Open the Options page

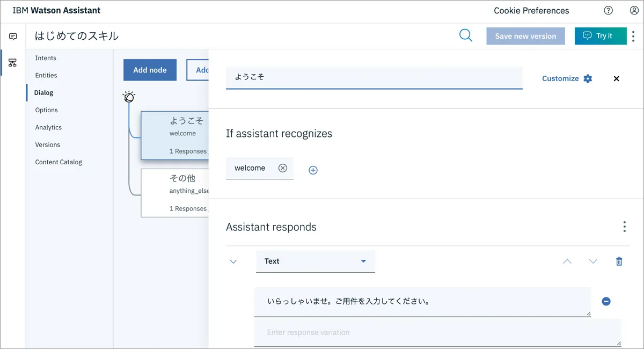[47, 110]
